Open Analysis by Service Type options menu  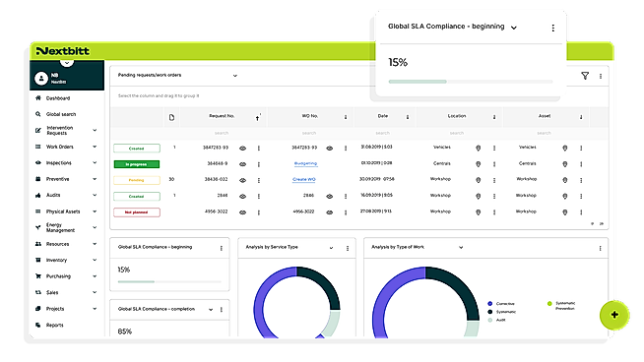click(348, 248)
